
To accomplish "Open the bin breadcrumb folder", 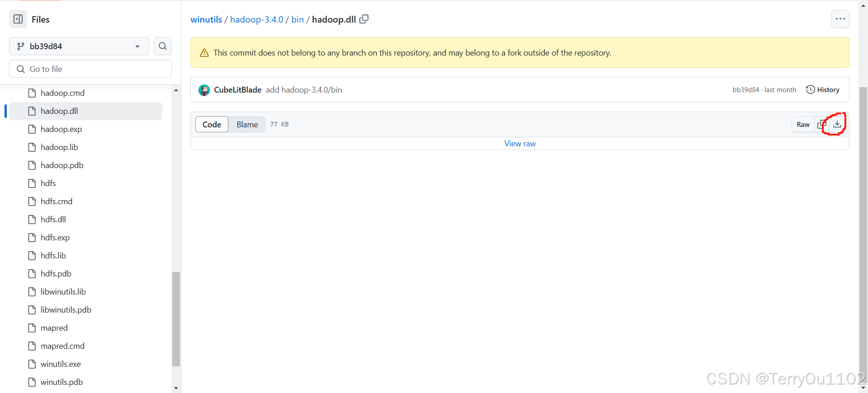I will tap(297, 19).
